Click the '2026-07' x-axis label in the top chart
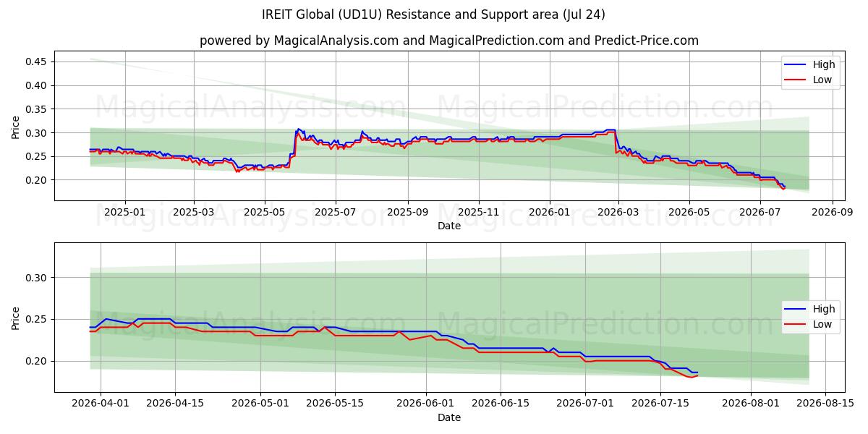The height and width of the screenshot is (434, 868). tap(759, 213)
